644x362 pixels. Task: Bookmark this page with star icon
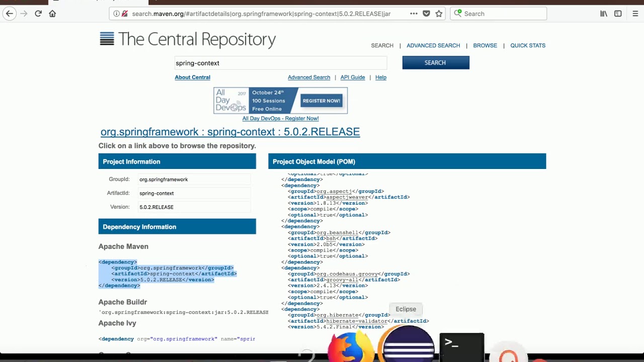tap(439, 14)
